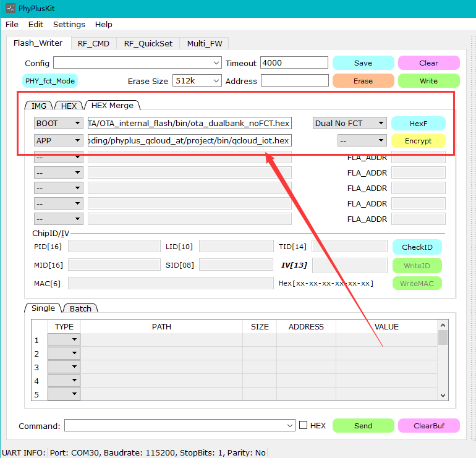The height and width of the screenshot is (458, 476).
Task: Click the Timeout field showing 4000
Action: (x=294, y=63)
